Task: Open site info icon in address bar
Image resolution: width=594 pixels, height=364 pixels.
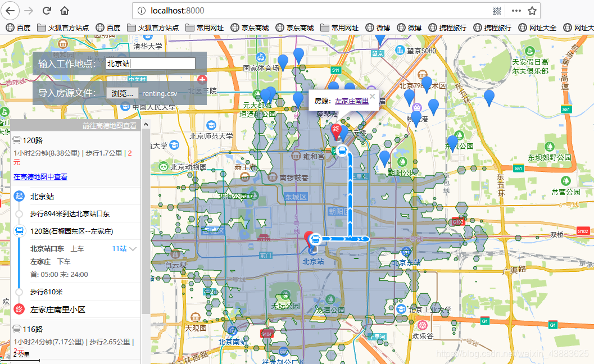Action: 141,11
